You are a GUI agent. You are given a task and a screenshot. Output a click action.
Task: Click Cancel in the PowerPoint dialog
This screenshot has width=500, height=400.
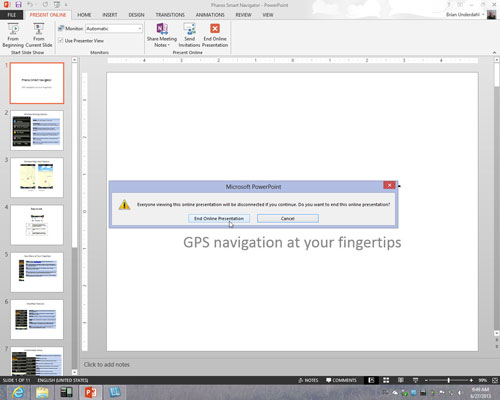288,218
